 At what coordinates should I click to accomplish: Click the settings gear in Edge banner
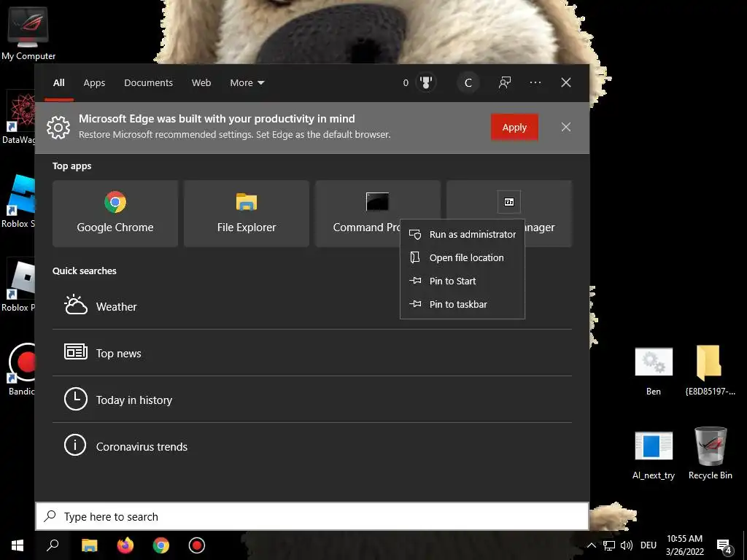58,127
